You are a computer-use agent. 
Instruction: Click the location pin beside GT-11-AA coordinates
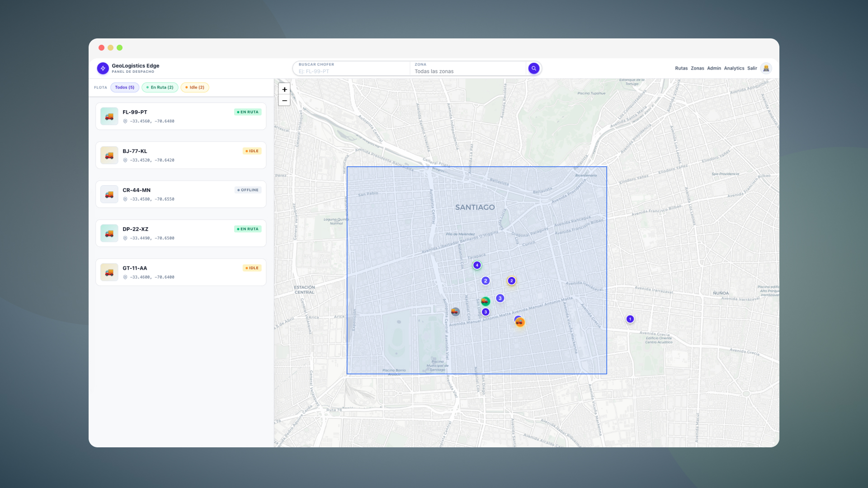125,277
